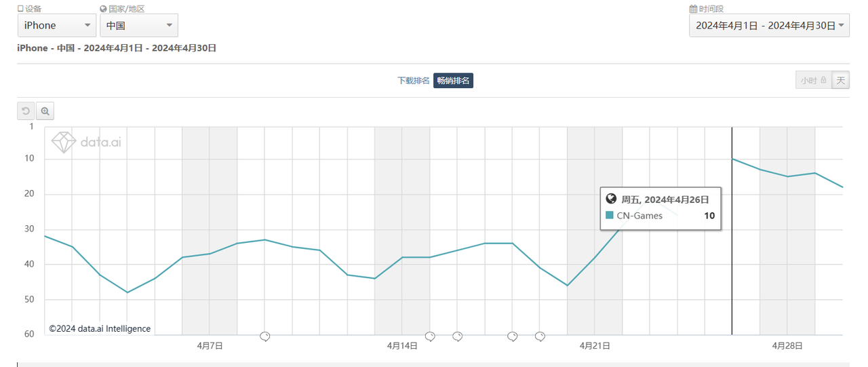
Task: Click the event bubble marker right of 4月14日
Action: click(x=430, y=336)
